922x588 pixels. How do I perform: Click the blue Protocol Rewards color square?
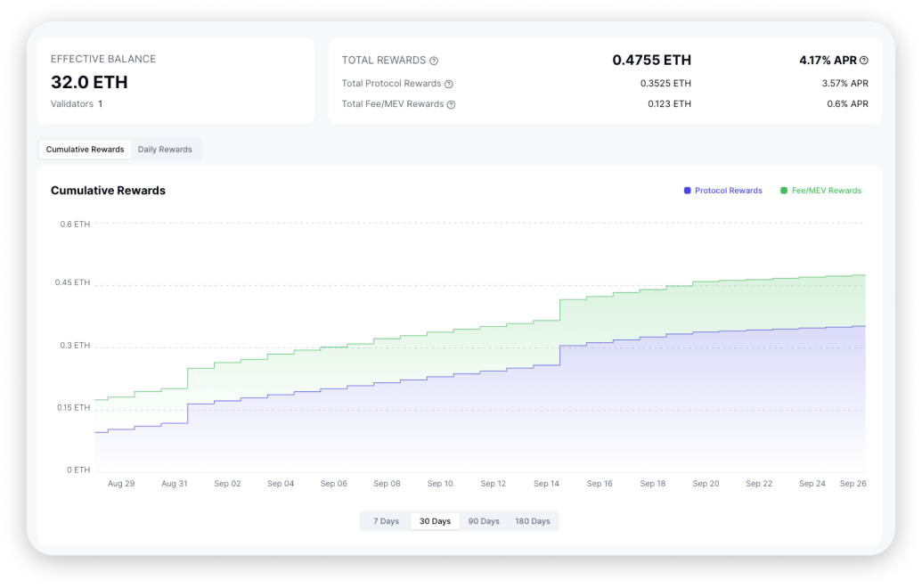point(688,191)
